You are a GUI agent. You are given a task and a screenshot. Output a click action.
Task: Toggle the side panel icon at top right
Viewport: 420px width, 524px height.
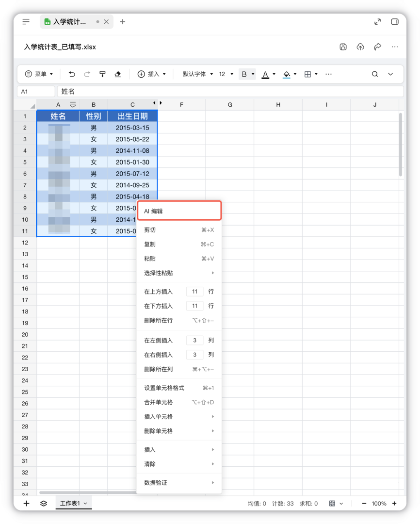point(395,22)
